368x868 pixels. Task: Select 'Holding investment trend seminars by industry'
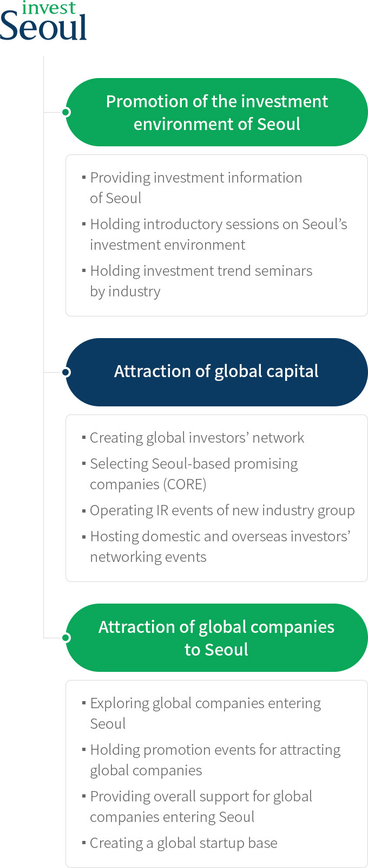[x=201, y=281]
